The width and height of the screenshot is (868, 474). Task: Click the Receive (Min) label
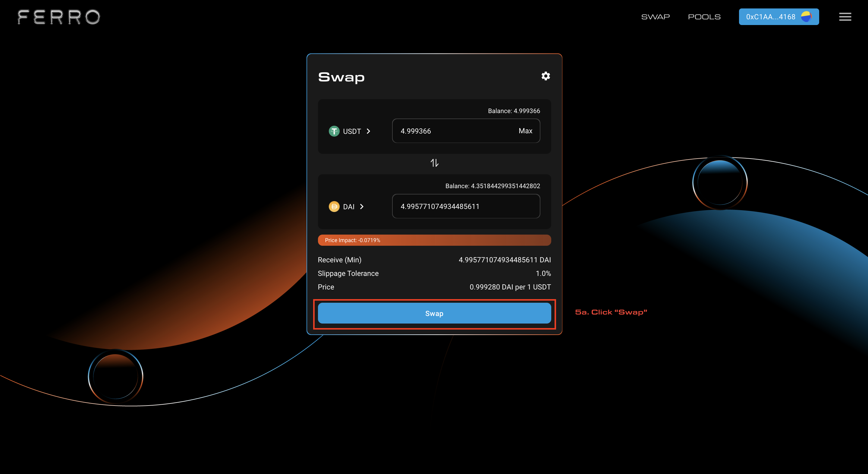[339, 260]
